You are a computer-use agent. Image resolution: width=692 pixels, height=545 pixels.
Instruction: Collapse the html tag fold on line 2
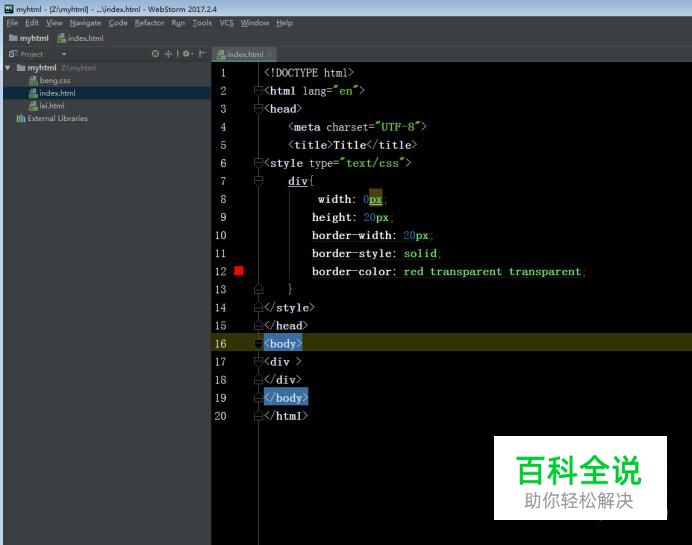pyautogui.click(x=259, y=91)
